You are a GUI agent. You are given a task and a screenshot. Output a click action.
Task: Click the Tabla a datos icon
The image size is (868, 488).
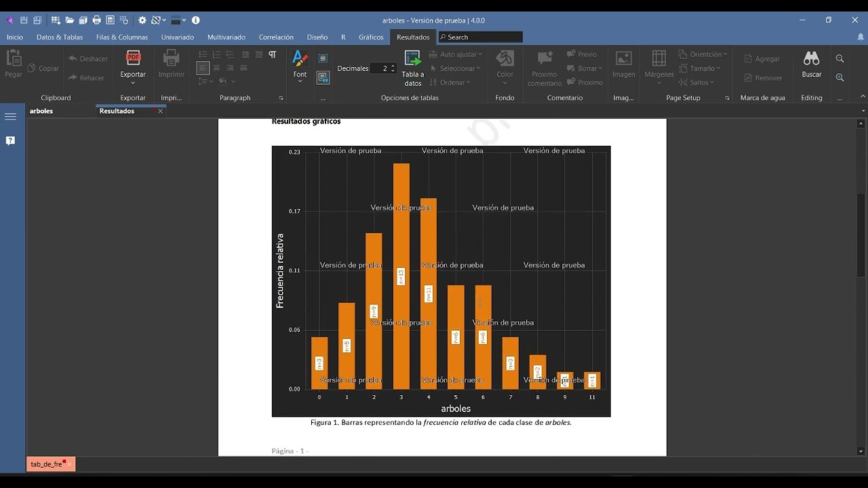click(x=412, y=59)
